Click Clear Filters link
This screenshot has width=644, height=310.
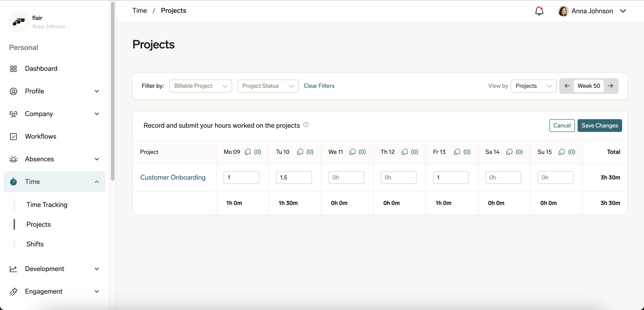click(319, 86)
